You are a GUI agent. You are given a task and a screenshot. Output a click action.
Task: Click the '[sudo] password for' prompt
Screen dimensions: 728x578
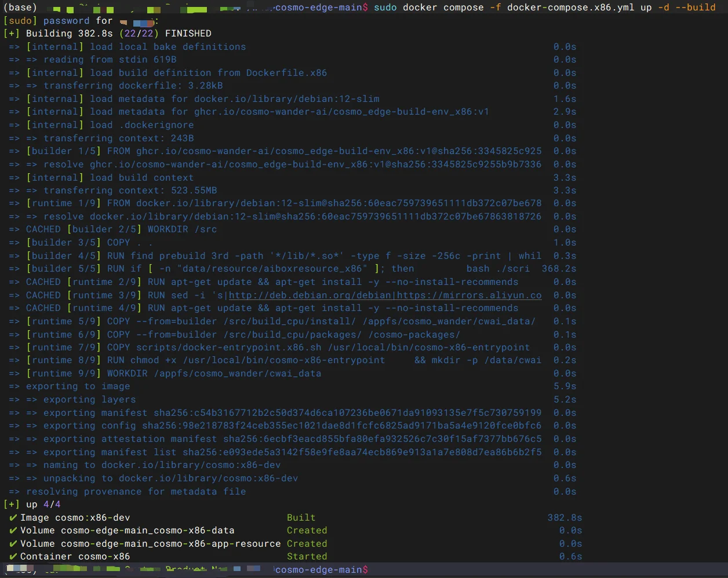click(x=58, y=20)
